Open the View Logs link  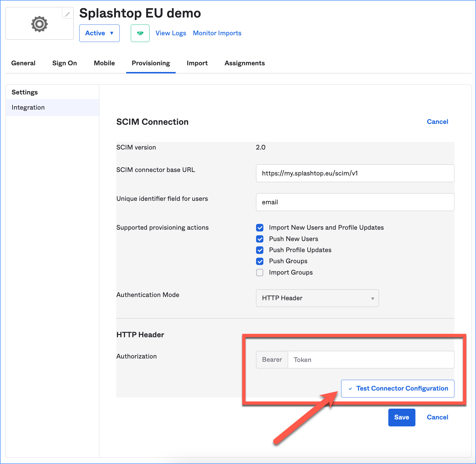[171, 33]
